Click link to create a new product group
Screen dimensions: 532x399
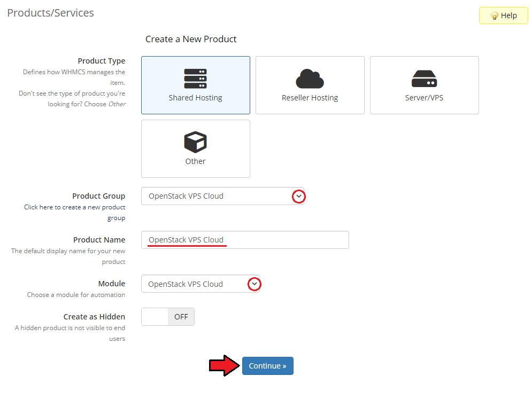[x=75, y=212]
